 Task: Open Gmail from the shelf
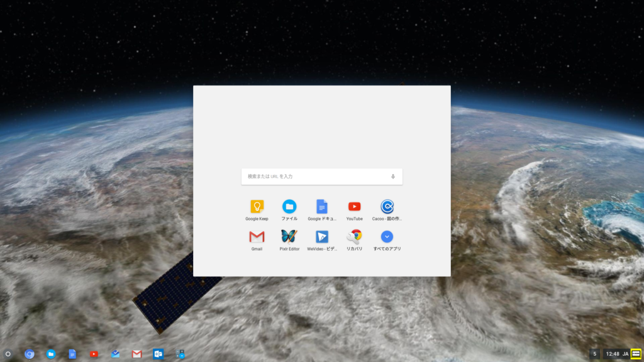tap(136, 354)
